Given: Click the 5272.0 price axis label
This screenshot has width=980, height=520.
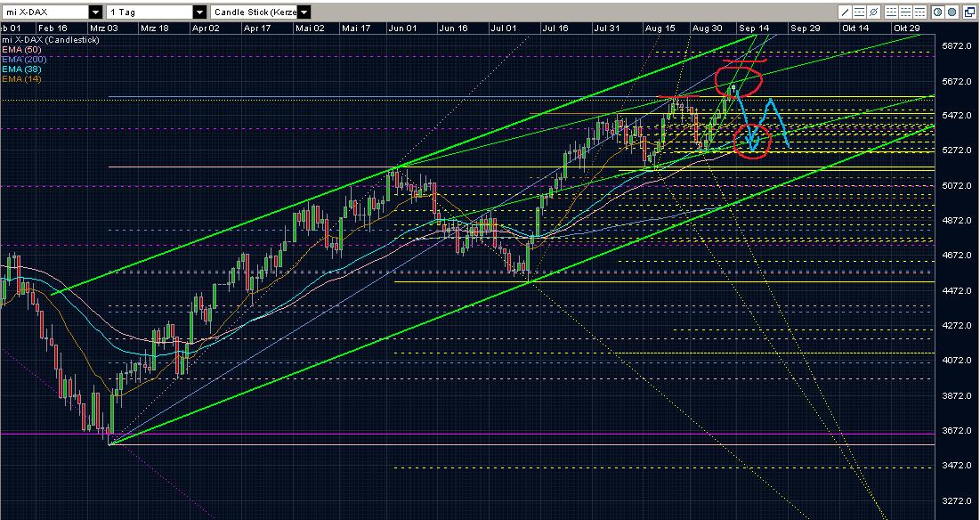Looking at the screenshot, I should (x=958, y=150).
